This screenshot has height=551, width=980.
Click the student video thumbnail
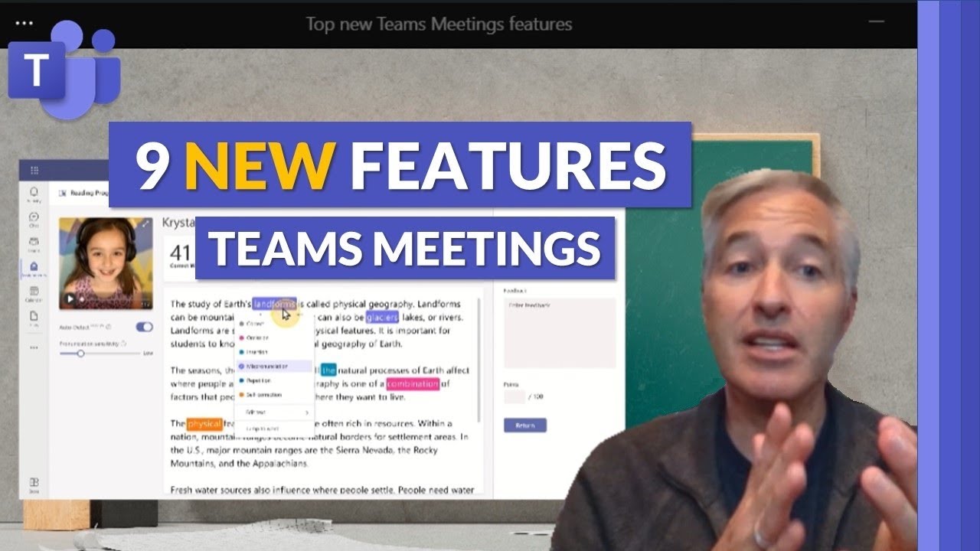point(106,263)
